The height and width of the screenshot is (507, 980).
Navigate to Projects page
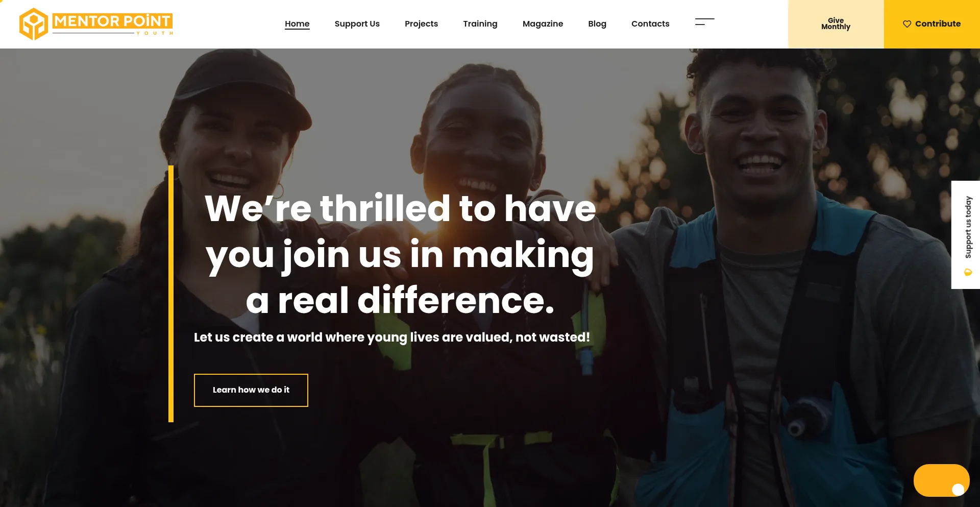[421, 24]
